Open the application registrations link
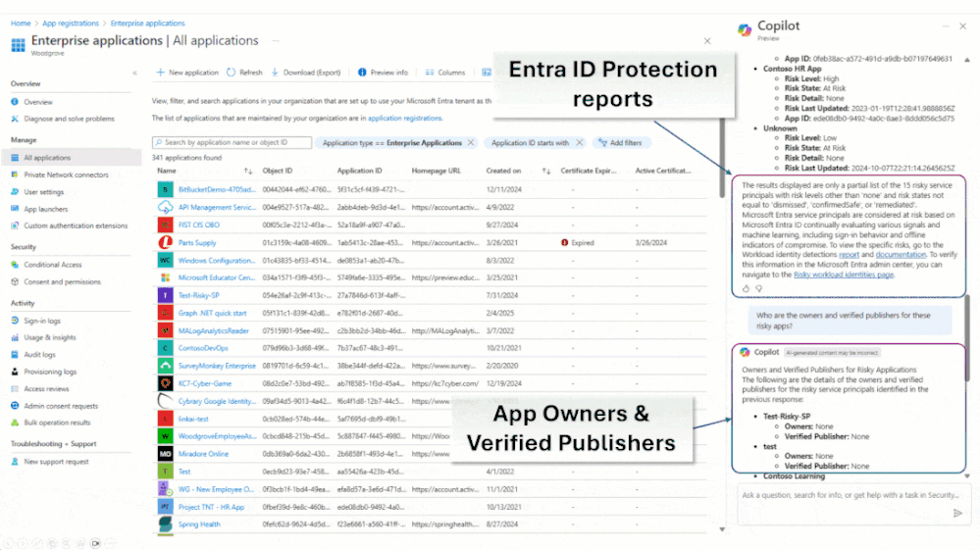 404,118
